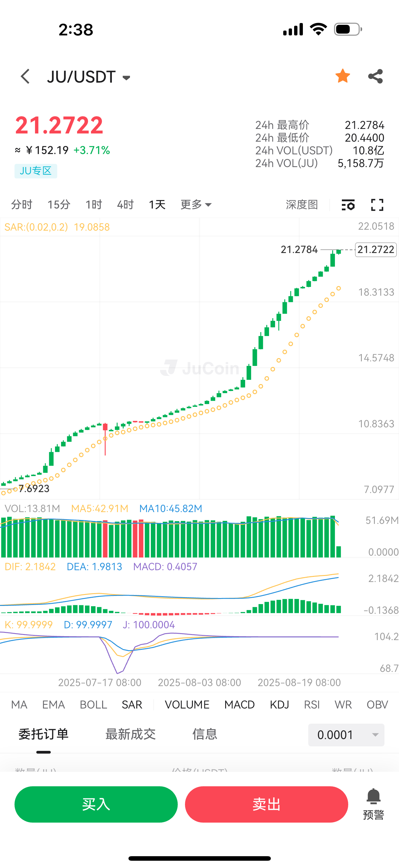399x868 pixels.
Task: Select the 1天 timeframe
Action: click(x=157, y=205)
